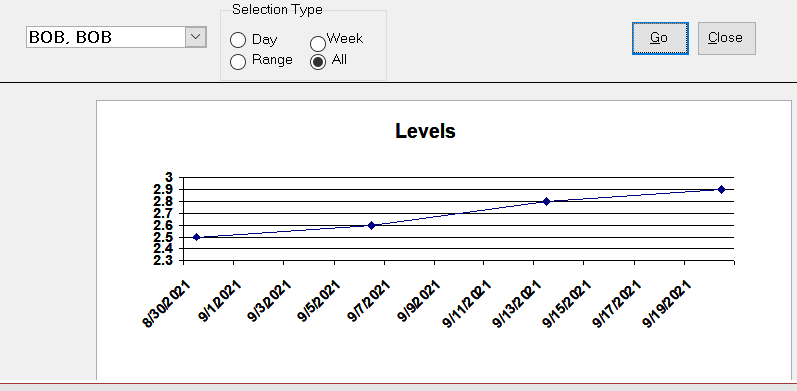This screenshot has width=797, height=391.
Task: Select the All radio button
Action: [318, 62]
